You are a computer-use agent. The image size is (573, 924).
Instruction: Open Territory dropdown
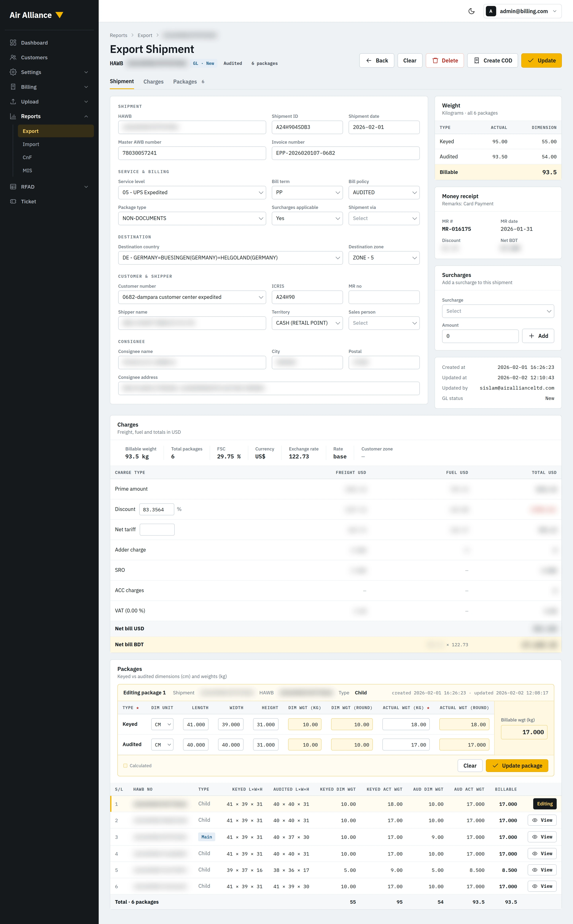point(307,323)
